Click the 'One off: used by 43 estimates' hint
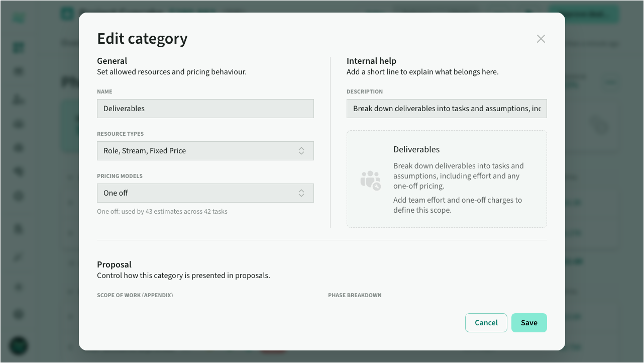The image size is (644, 363). tap(162, 212)
